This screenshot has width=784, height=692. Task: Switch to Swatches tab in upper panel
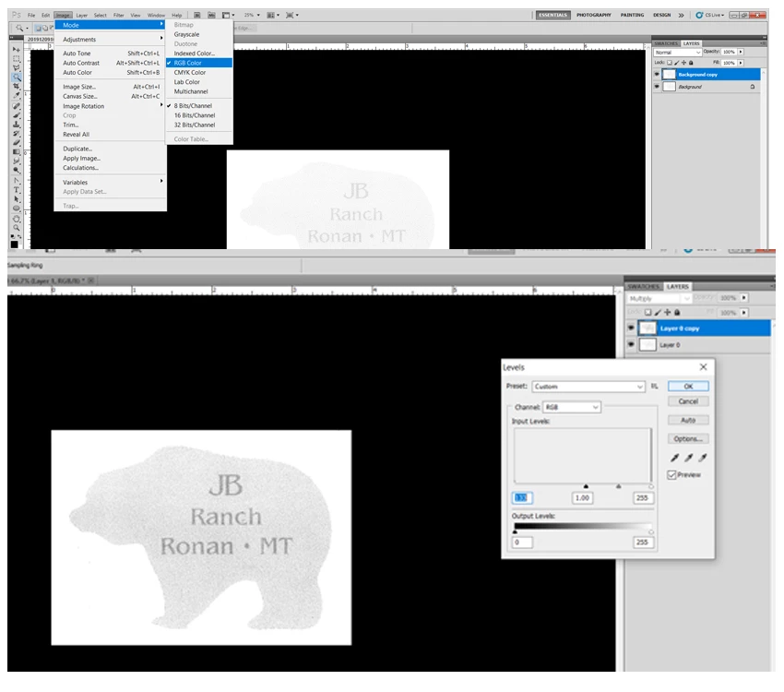[666, 43]
